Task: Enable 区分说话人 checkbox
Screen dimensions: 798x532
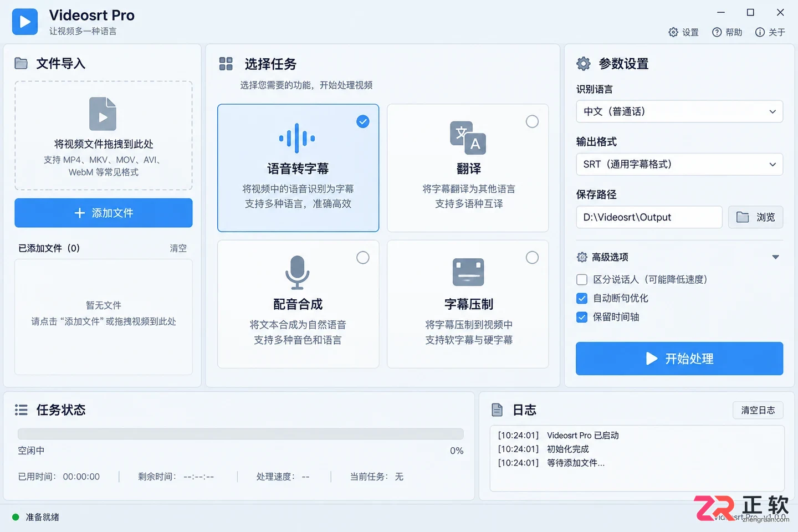Action: (582, 279)
